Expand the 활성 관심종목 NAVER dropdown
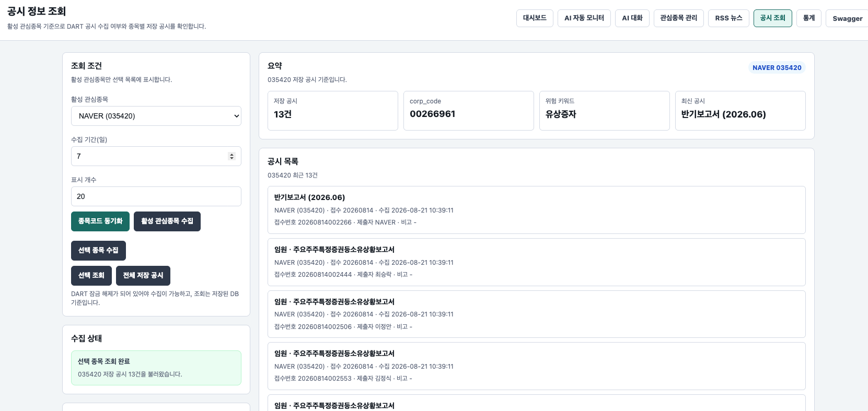This screenshot has height=411, width=868. point(156,116)
